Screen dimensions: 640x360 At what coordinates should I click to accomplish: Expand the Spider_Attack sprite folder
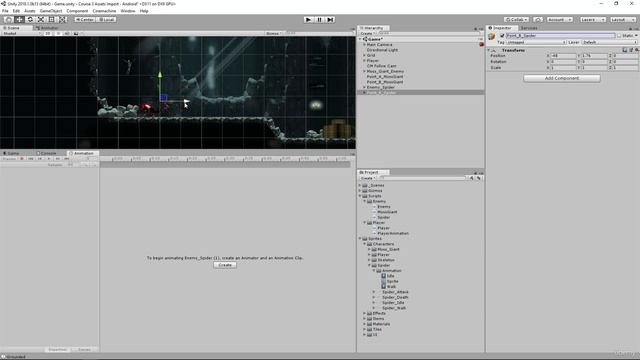coord(373,292)
